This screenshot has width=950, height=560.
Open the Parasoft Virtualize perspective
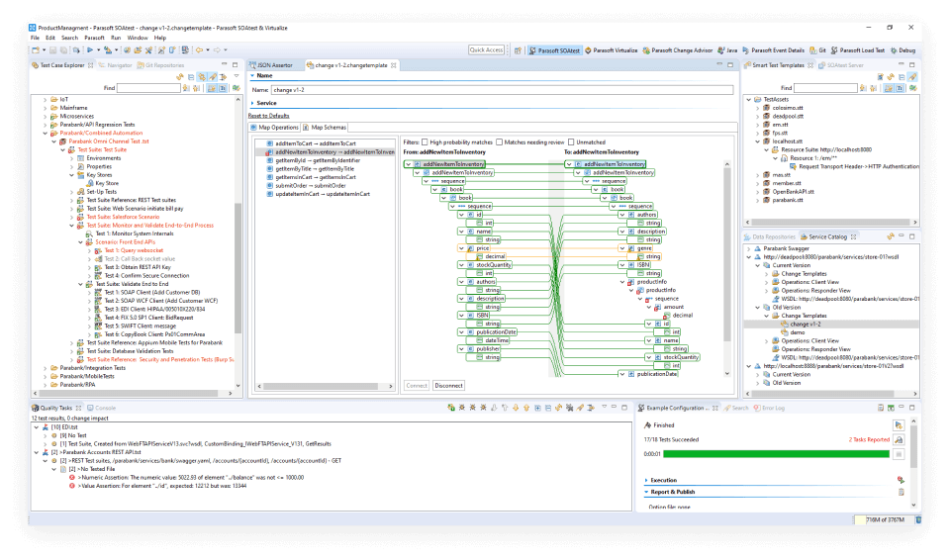coord(611,50)
